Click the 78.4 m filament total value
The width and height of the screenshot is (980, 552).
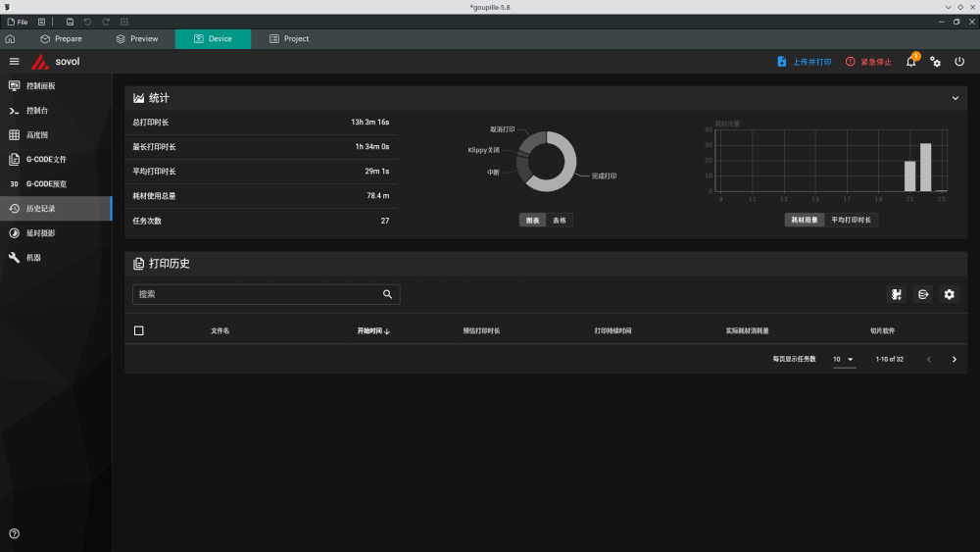point(378,196)
